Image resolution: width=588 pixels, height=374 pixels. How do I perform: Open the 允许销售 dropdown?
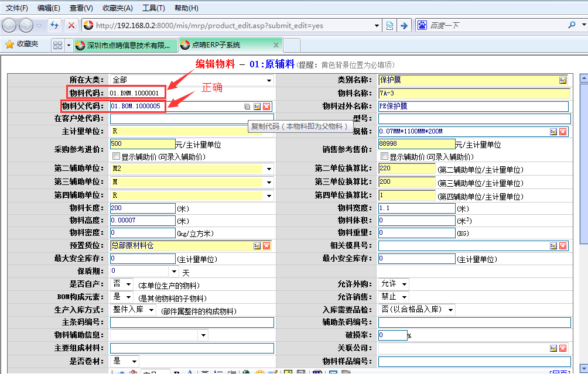pyautogui.click(x=404, y=297)
